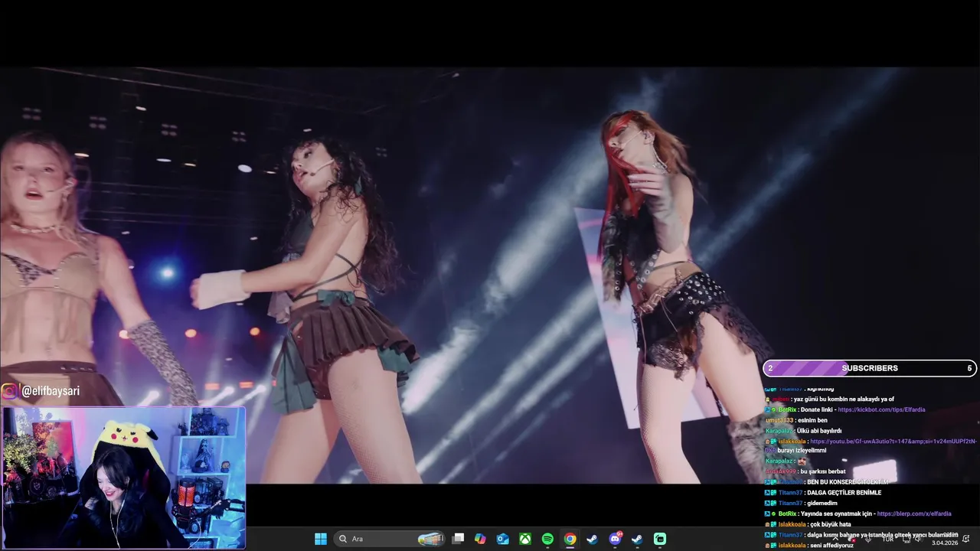Click umut3133 username in chat

tap(779, 420)
